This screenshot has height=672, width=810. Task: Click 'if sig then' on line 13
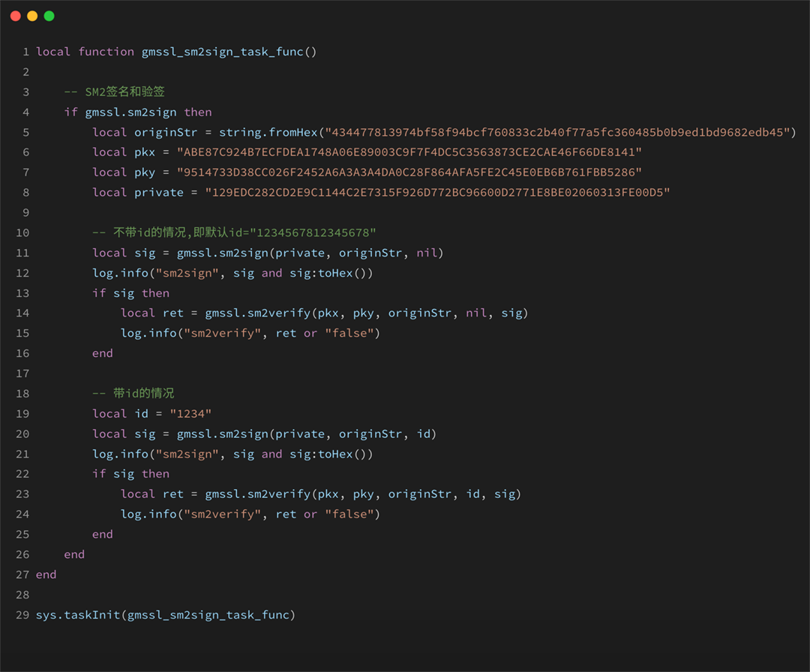(x=130, y=292)
